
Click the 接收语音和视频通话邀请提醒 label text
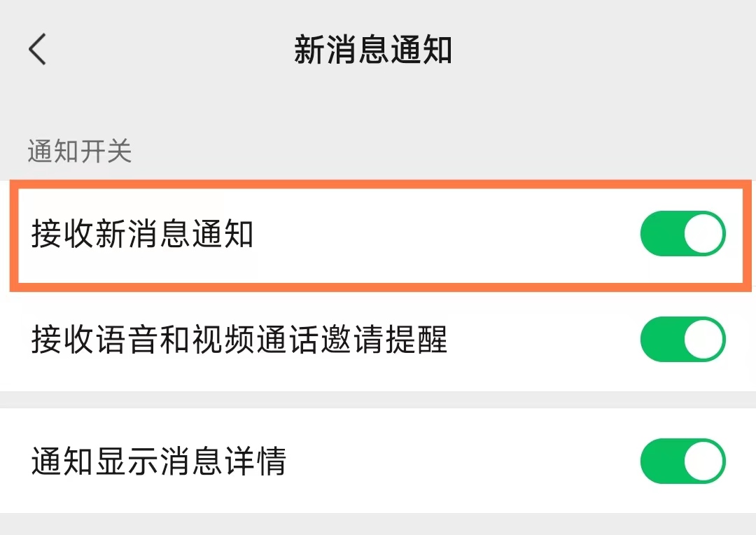point(239,340)
